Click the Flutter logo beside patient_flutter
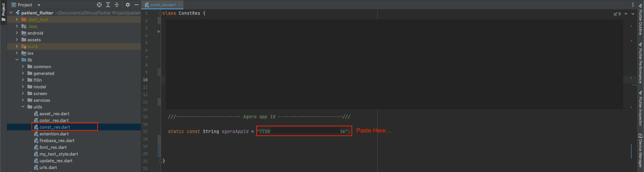This screenshot has width=644, height=172. pos(18,13)
